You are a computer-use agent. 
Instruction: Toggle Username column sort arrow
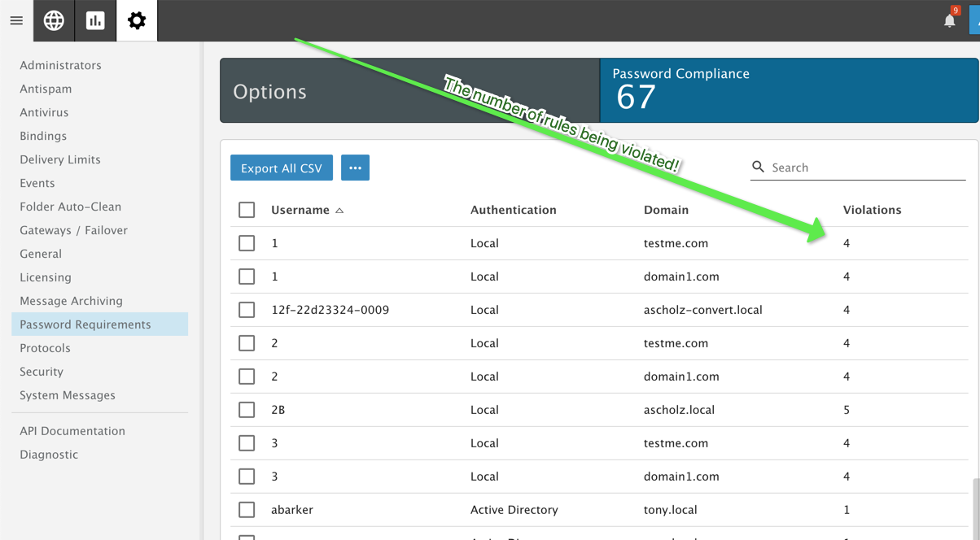point(339,211)
